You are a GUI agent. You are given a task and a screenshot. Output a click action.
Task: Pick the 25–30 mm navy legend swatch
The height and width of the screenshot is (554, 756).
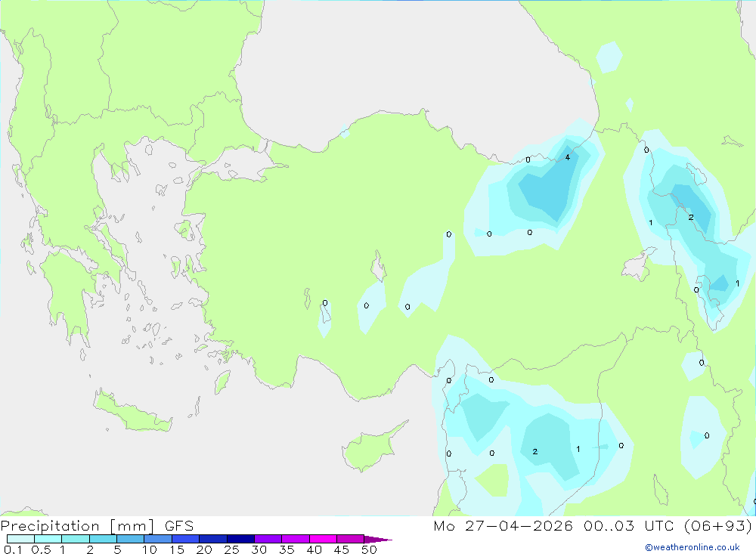(240, 539)
